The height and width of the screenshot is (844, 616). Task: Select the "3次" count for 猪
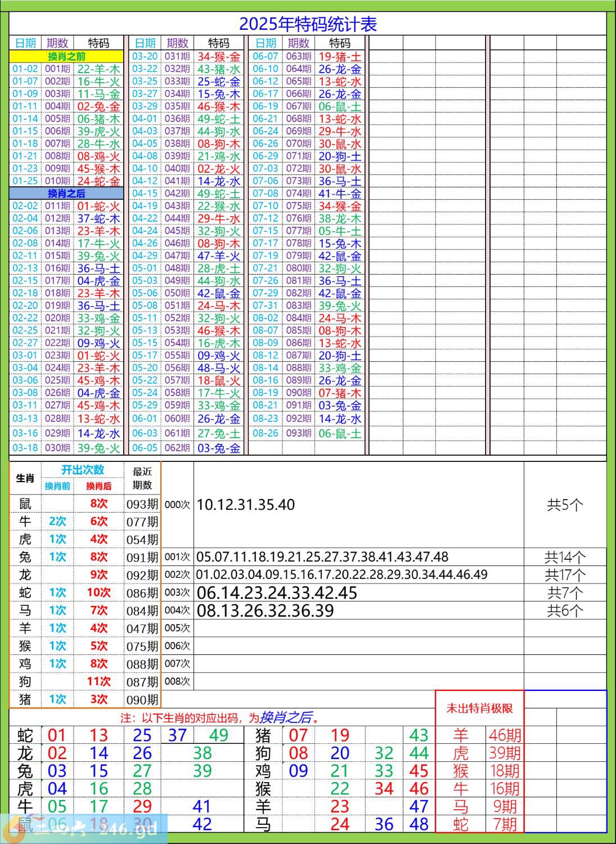point(98,699)
